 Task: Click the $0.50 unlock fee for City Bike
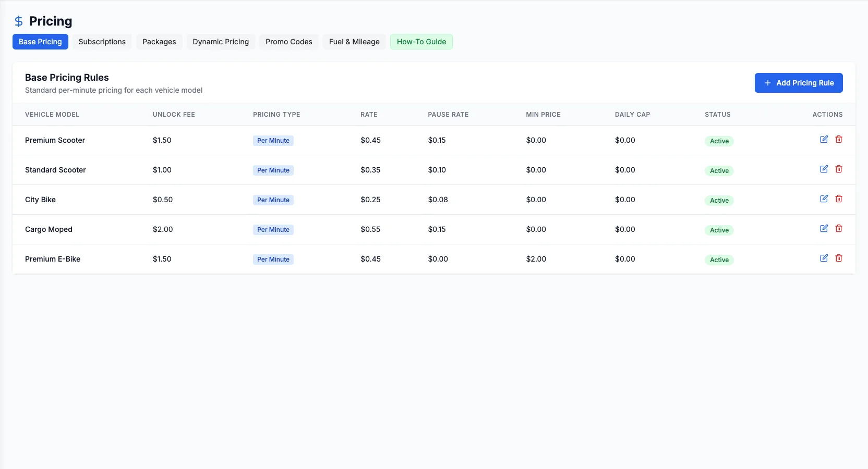(x=163, y=200)
